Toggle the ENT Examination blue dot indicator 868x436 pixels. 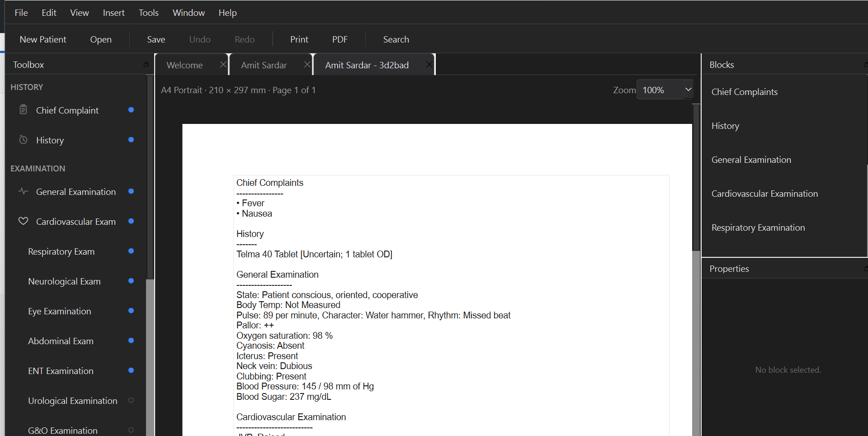click(x=131, y=370)
